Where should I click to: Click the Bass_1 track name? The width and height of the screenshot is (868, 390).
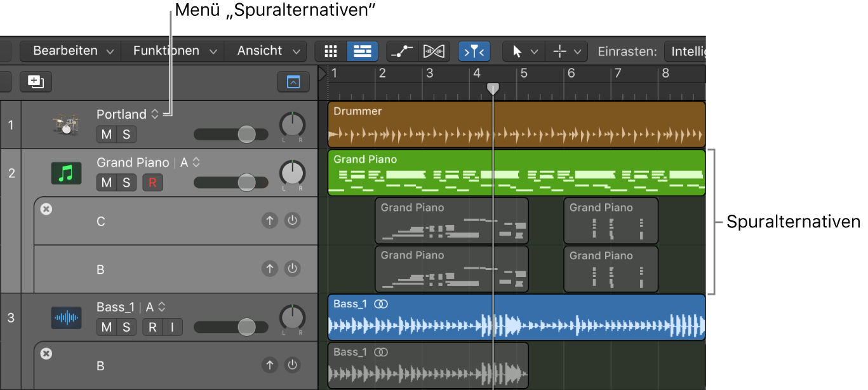pyautogui.click(x=116, y=307)
